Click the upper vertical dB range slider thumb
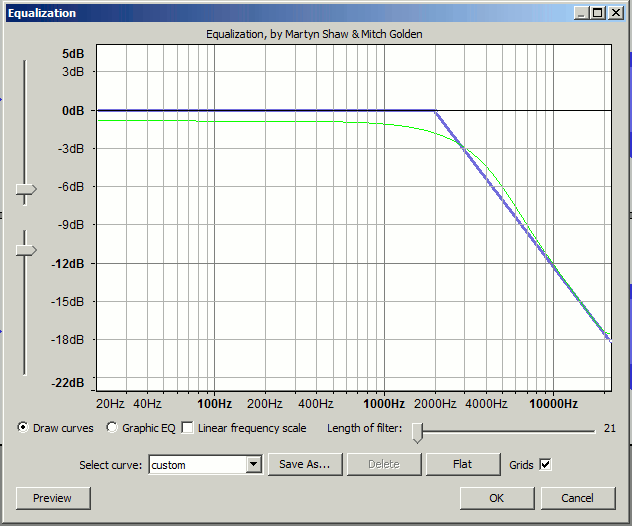 coord(26,189)
